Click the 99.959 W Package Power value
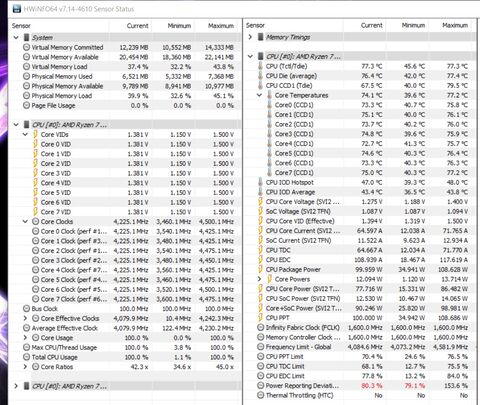This screenshot has width=480, height=405. coord(369,269)
